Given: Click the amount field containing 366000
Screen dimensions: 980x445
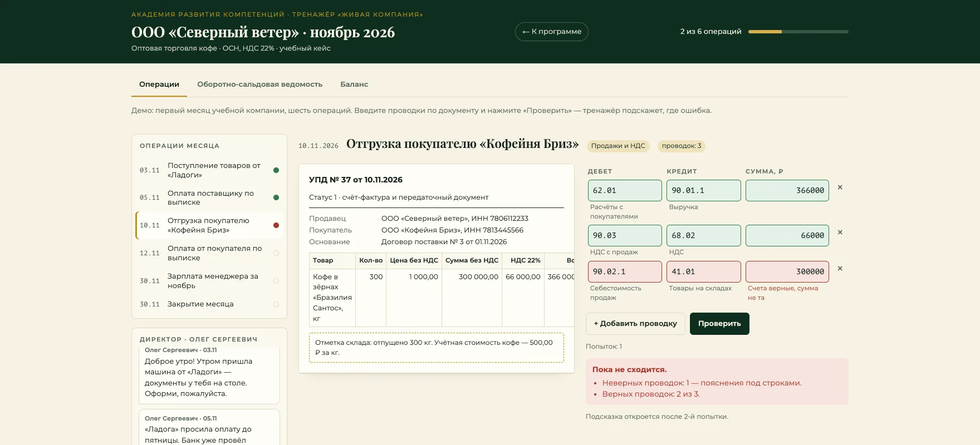Looking at the screenshot, I should [x=787, y=190].
